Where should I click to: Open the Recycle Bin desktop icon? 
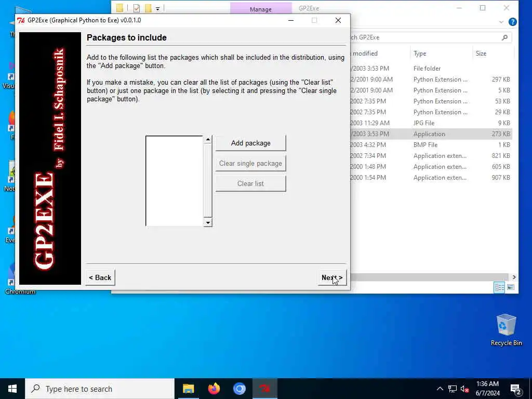[x=506, y=330]
